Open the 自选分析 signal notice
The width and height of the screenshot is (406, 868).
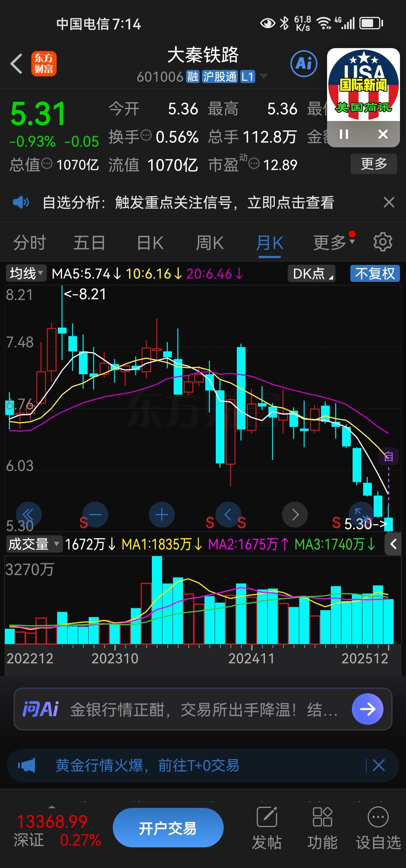click(188, 203)
